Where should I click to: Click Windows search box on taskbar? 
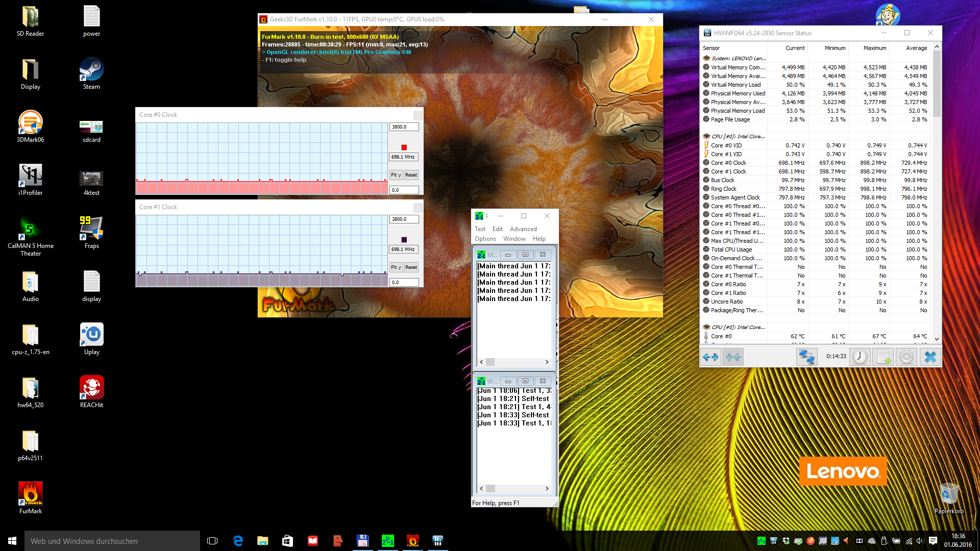coord(112,541)
